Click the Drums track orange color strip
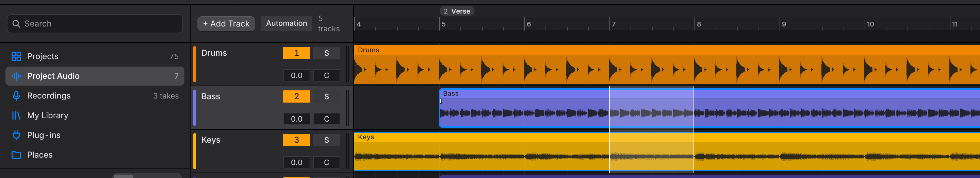The width and height of the screenshot is (980, 178). [x=195, y=64]
